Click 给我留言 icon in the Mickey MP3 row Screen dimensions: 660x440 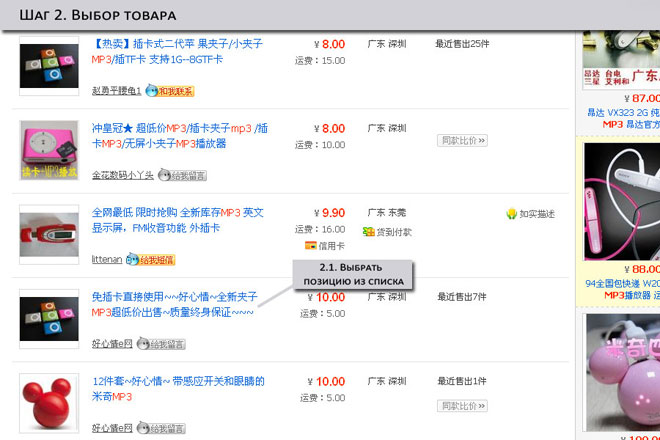tap(161, 428)
